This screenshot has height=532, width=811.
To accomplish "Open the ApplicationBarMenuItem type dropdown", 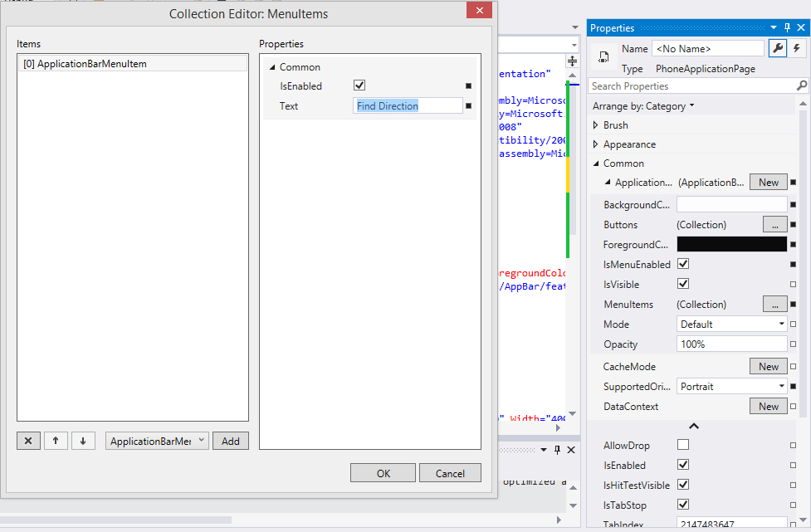I will click(x=157, y=442).
